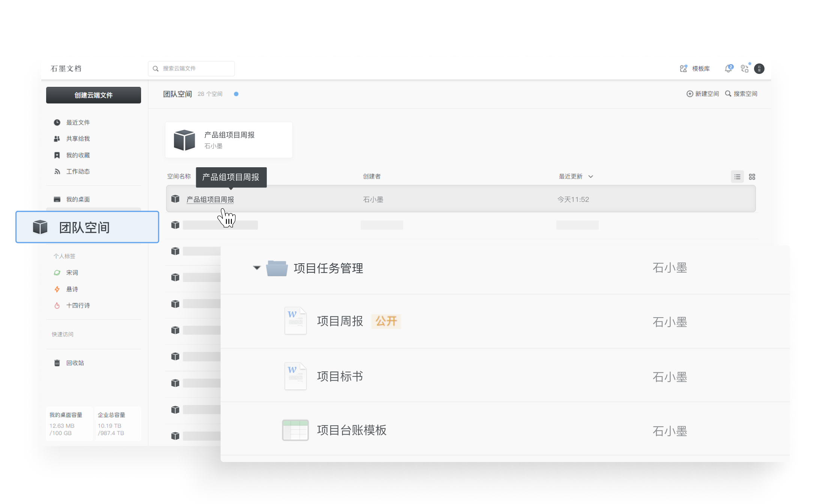The width and height of the screenshot is (813, 504).
Task: Click the 创建云端文件 button
Action: pyautogui.click(x=93, y=95)
